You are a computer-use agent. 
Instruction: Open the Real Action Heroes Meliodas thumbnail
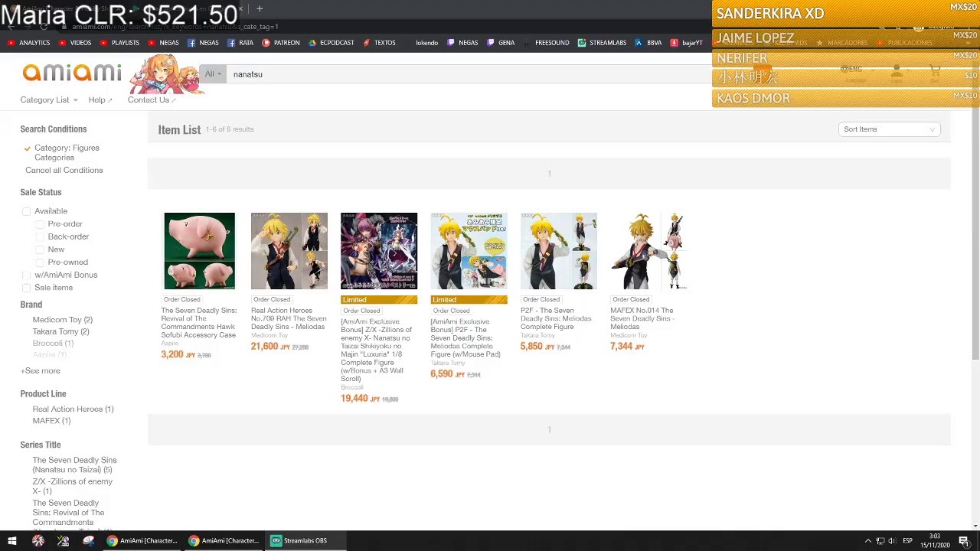289,251
